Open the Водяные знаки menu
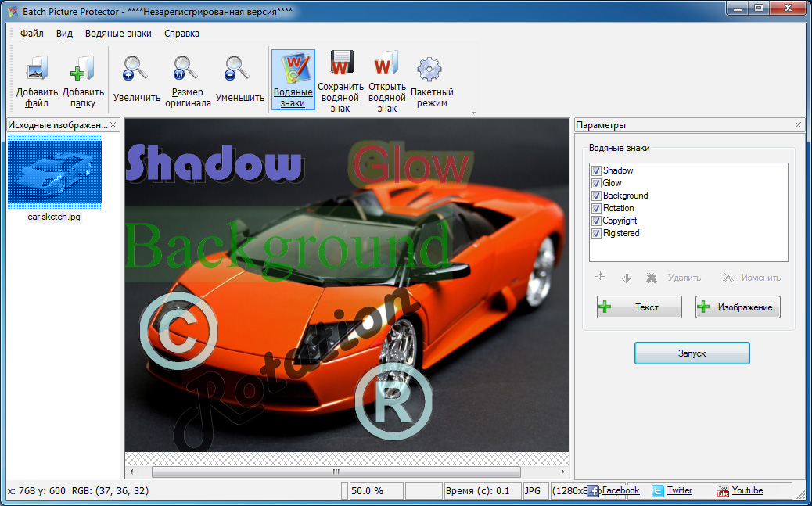Image resolution: width=812 pixels, height=506 pixels. [x=118, y=34]
